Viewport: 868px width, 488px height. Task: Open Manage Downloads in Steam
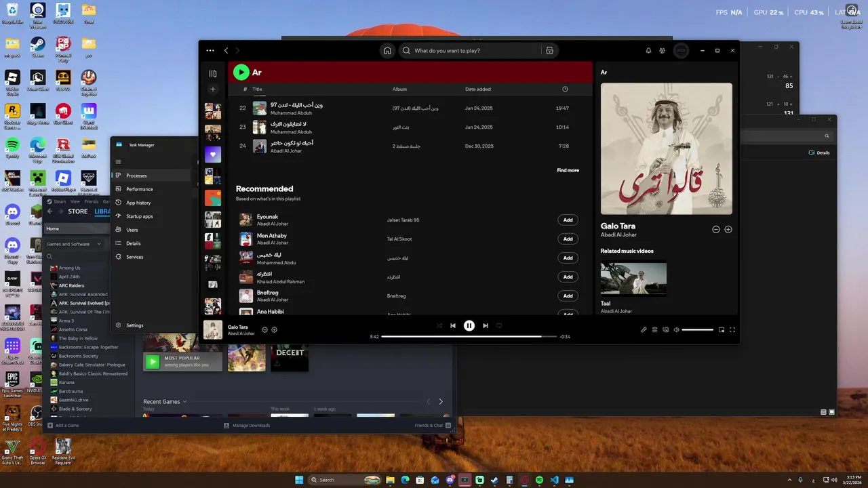tap(247, 425)
